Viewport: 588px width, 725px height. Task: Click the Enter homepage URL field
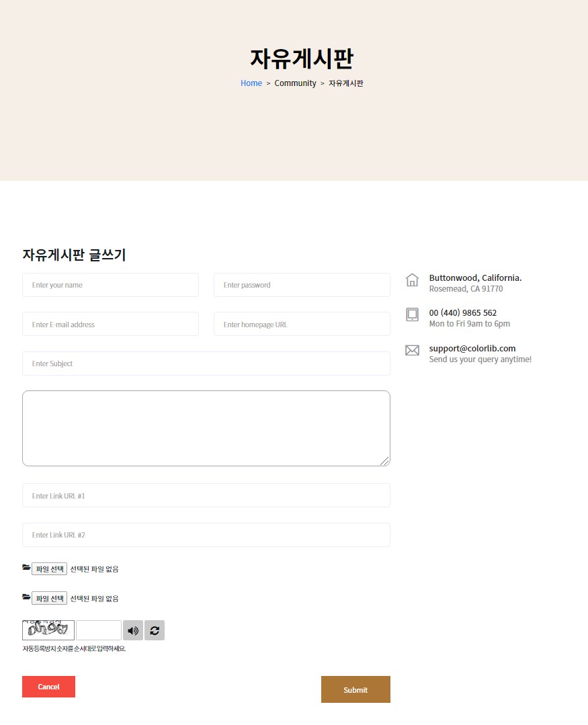click(x=302, y=325)
